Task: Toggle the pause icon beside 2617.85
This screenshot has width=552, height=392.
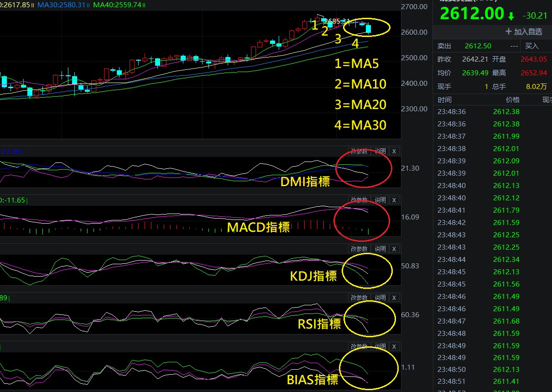Action: pos(33,5)
